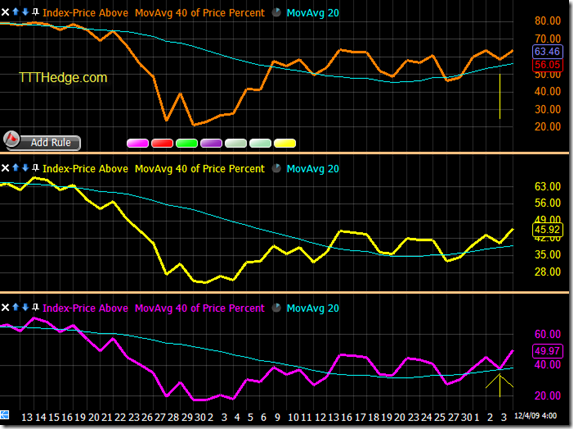Pin the middle yellow indicator pane
The height and width of the screenshot is (429, 573).
[x=35, y=168]
